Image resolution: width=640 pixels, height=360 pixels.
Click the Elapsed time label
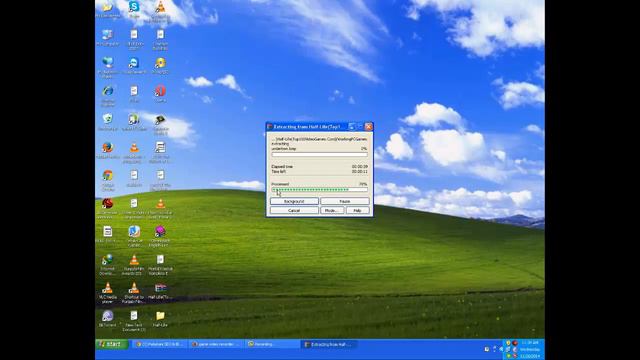pos(282,167)
